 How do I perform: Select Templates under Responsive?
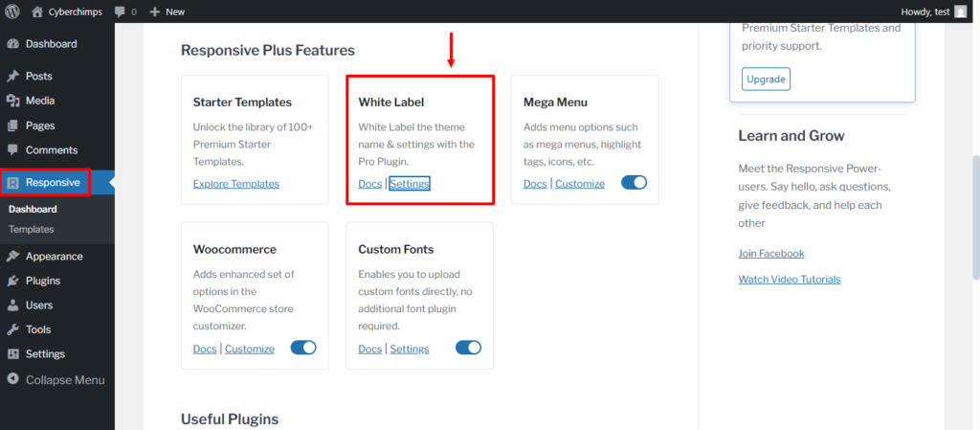point(32,230)
